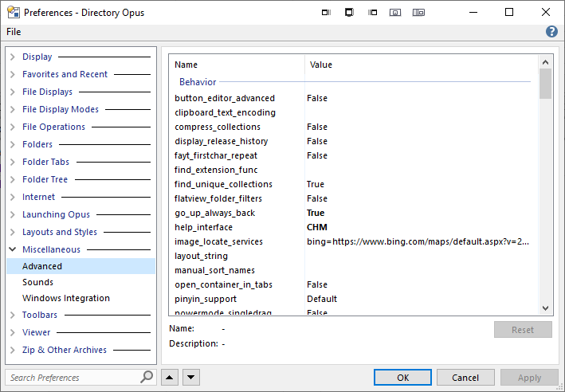Click the Apply button
The height and width of the screenshot is (392, 565).
click(x=529, y=378)
